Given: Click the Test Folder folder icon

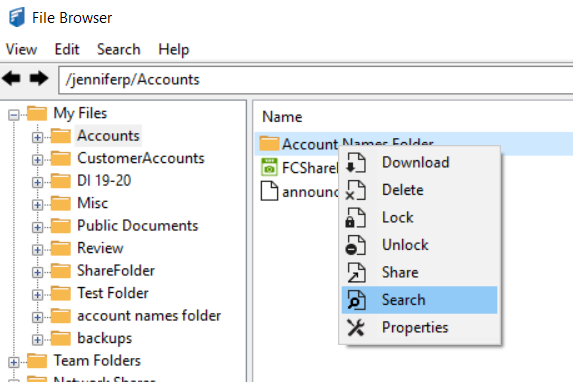Looking at the screenshot, I should coord(61,293).
